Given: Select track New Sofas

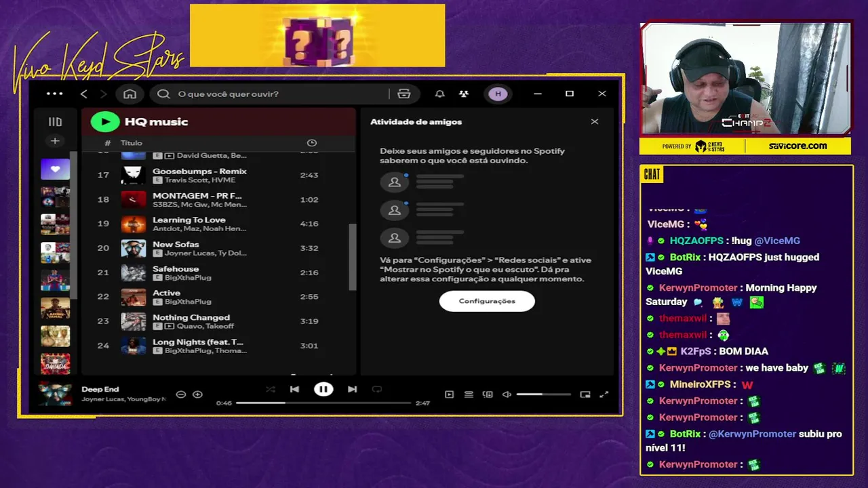Looking at the screenshot, I should click(x=219, y=248).
